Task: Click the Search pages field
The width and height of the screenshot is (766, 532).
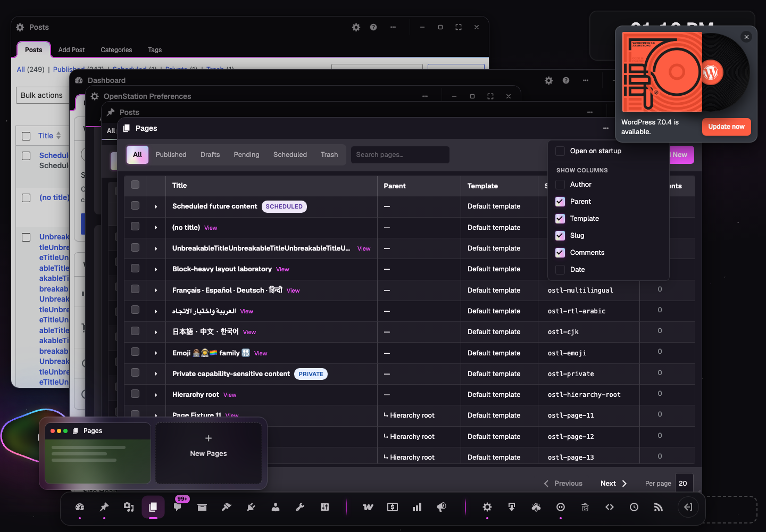Action: click(400, 155)
